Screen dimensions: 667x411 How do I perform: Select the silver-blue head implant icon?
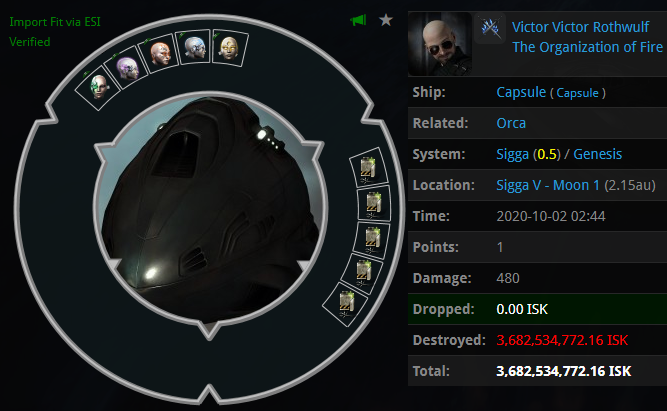[x=194, y=47]
